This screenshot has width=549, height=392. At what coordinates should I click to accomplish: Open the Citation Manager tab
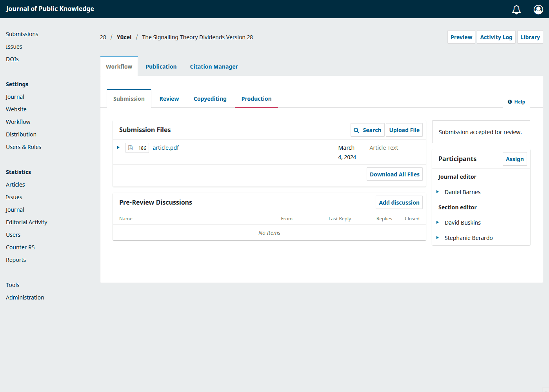click(x=214, y=67)
